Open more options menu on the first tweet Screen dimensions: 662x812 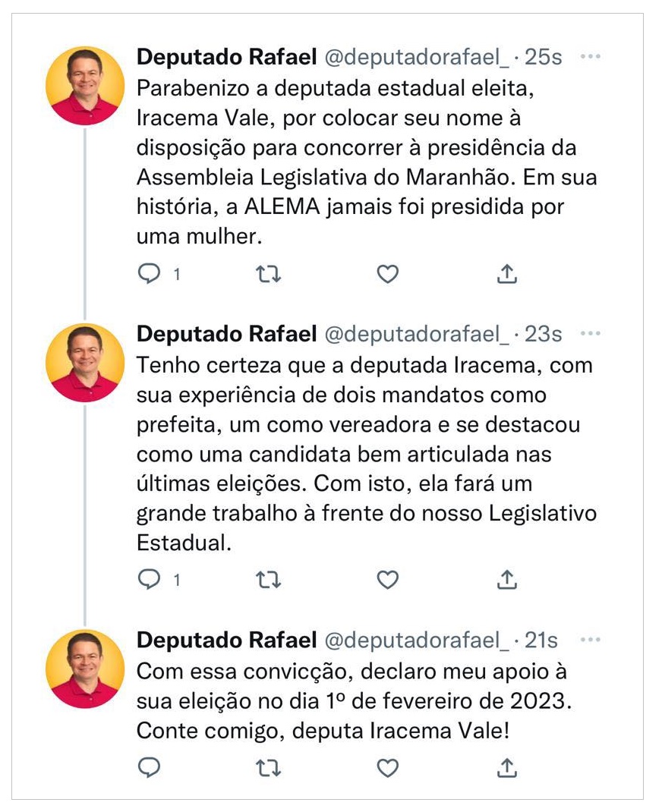(x=591, y=57)
